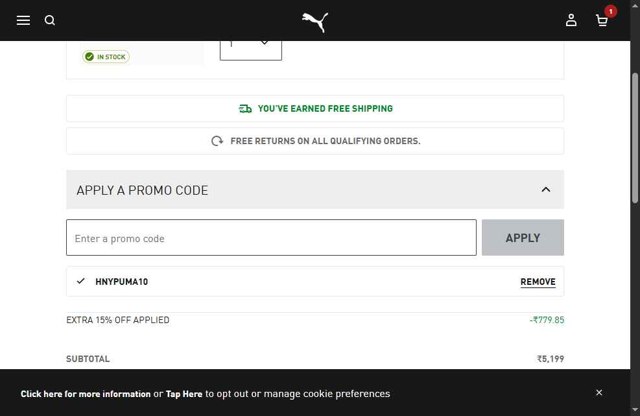Image resolution: width=640 pixels, height=416 pixels.
Task: Open the shopping cart icon
Action: 601,20
